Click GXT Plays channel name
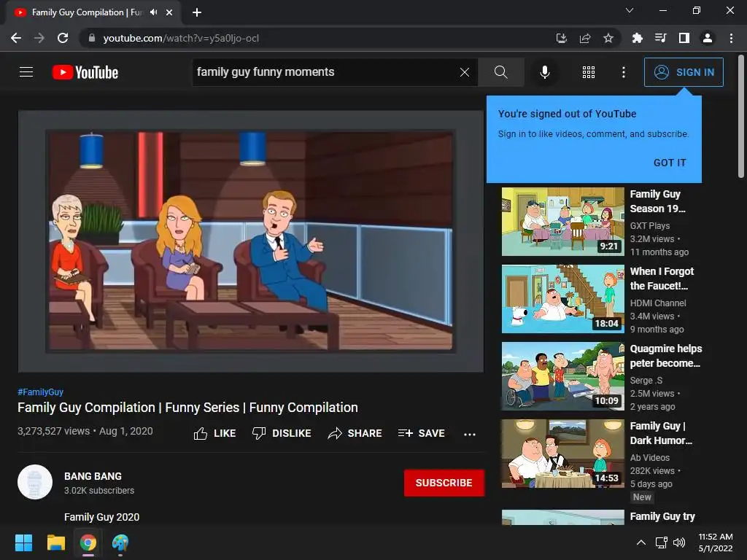The width and height of the screenshot is (747, 560). click(x=650, y=226)
